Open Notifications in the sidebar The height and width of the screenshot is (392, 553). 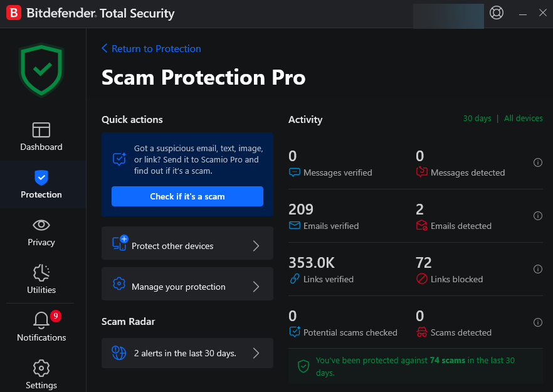(x=41, y=327)
